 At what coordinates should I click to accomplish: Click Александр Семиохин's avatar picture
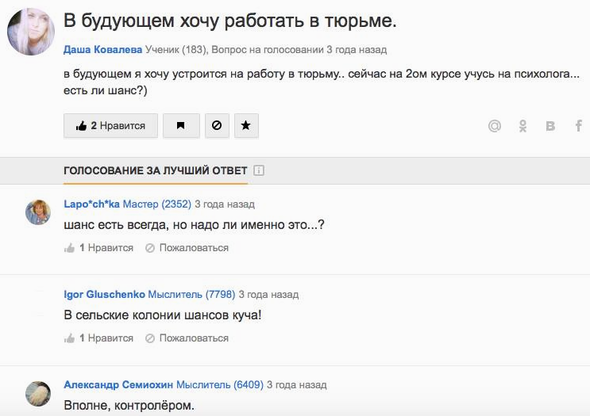pyautogui.click(x=38, y=393)
